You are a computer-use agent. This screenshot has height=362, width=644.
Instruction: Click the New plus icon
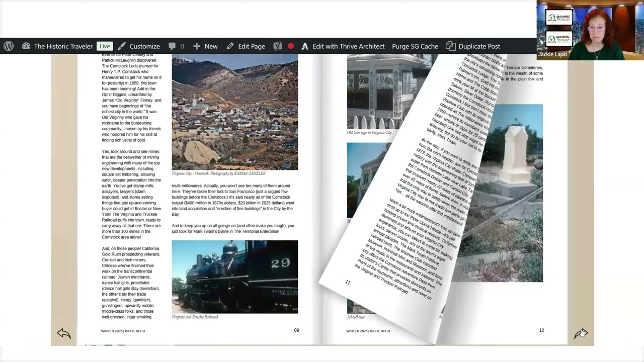point(197,46)
